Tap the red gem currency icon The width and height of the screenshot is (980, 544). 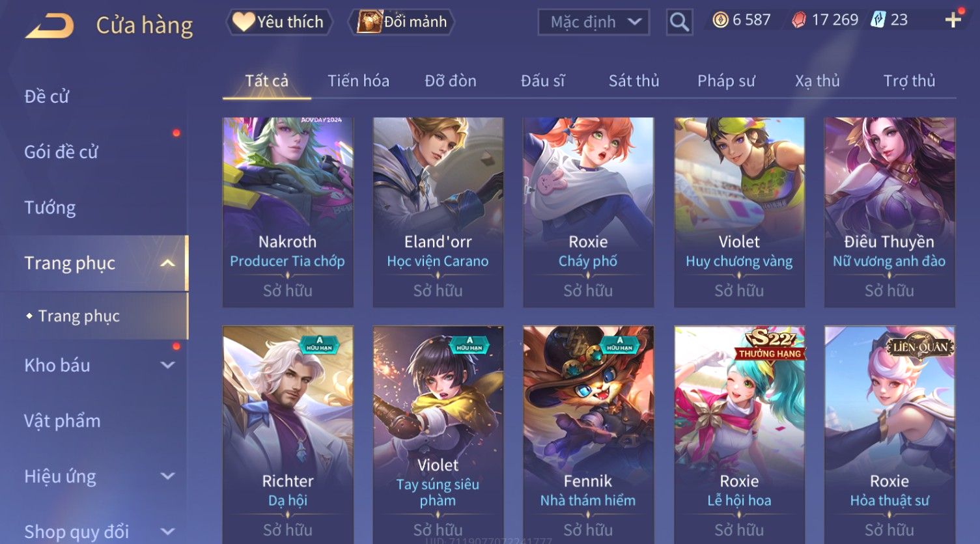[x=799, y=20]
